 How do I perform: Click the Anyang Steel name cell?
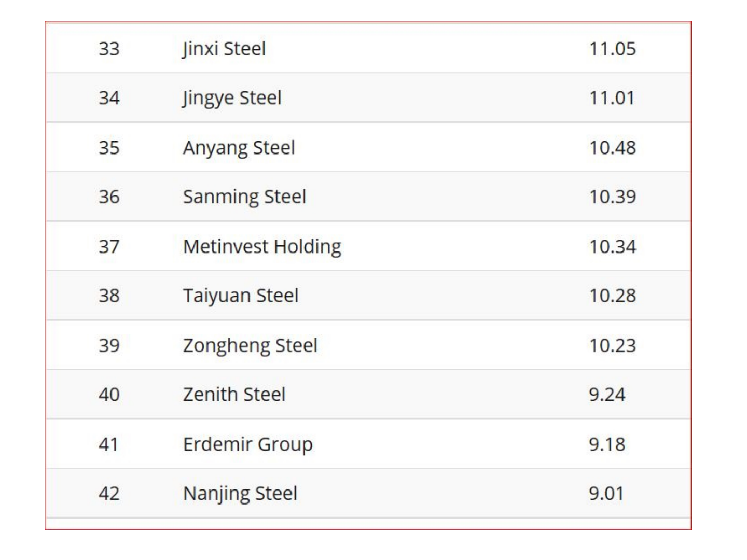pyautogui.click(x=239, y=148)
